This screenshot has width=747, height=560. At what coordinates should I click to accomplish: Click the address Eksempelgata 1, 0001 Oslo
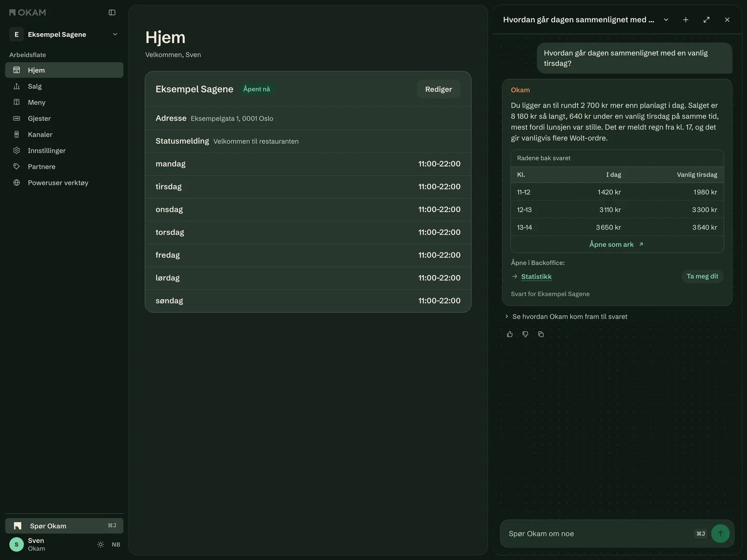[232, 119]
